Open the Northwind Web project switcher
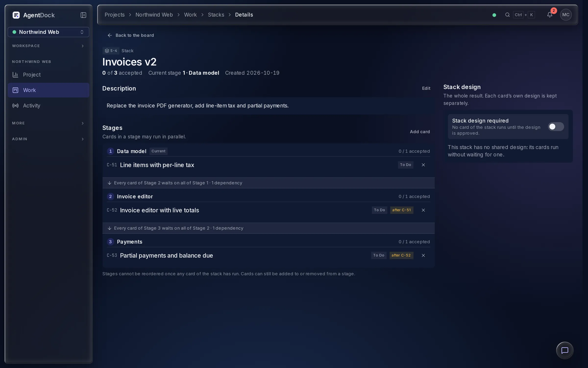The image size is (588, 368). [48, 32]
